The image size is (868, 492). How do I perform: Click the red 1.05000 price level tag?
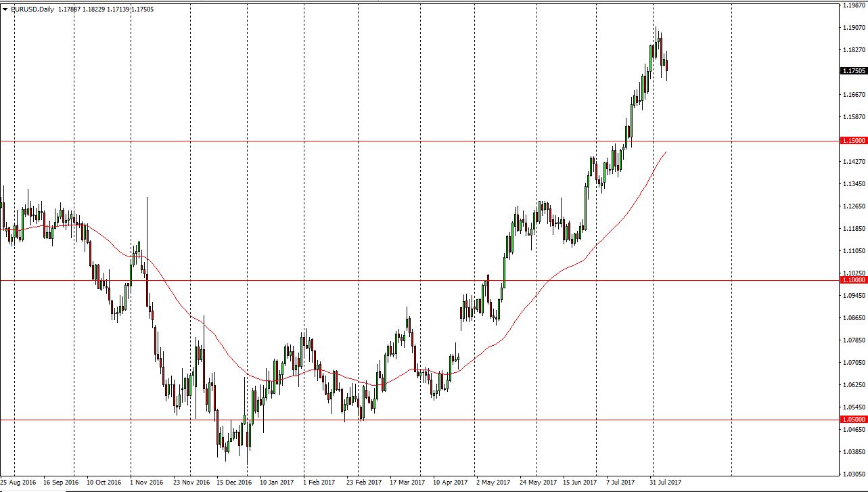click(852, 420)
